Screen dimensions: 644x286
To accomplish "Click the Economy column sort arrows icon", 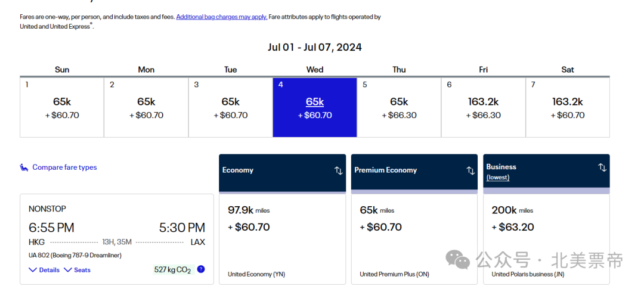I will (x=339, y=170).
